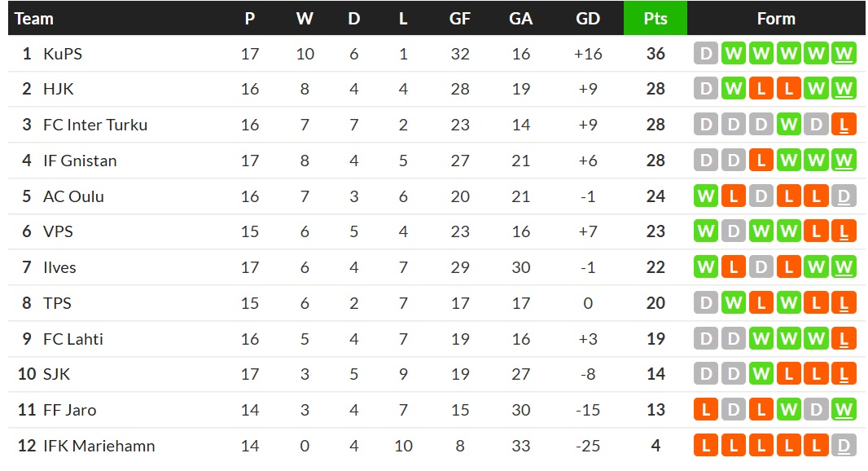
Task: Sort table by GD column header
Action: tap(588, 18)
